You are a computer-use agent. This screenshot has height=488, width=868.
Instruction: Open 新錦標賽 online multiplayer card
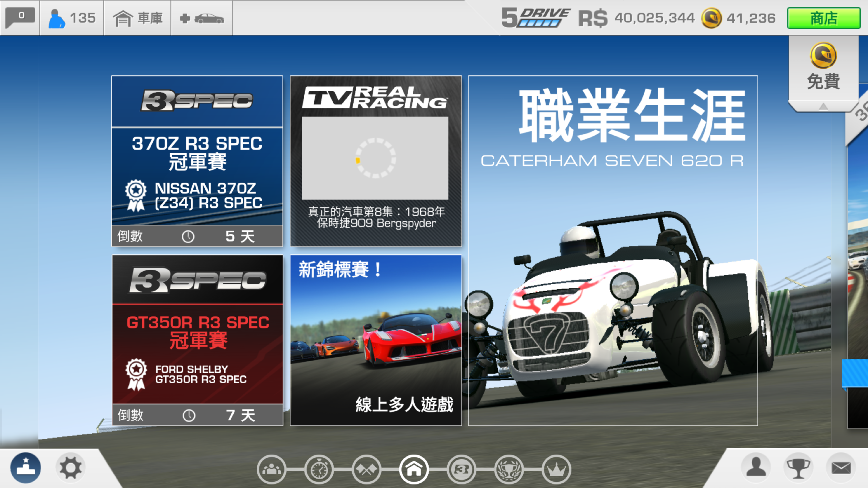point(376,340)
